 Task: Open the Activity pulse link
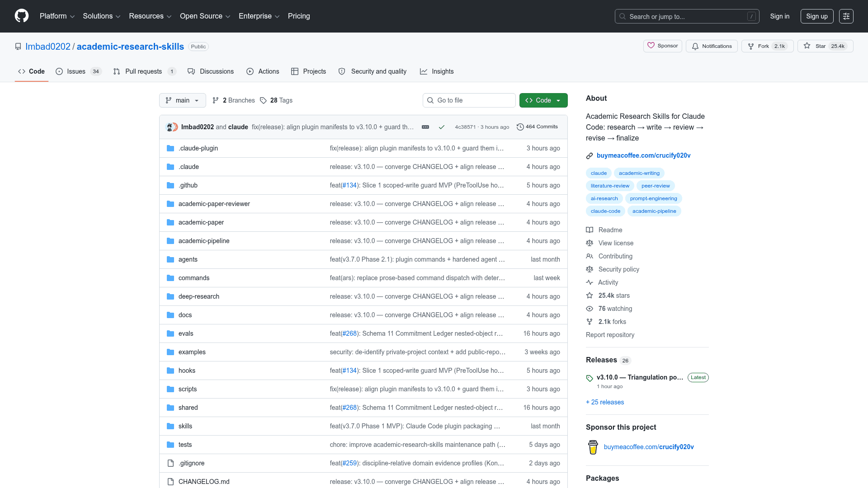(x=602, y=282)
